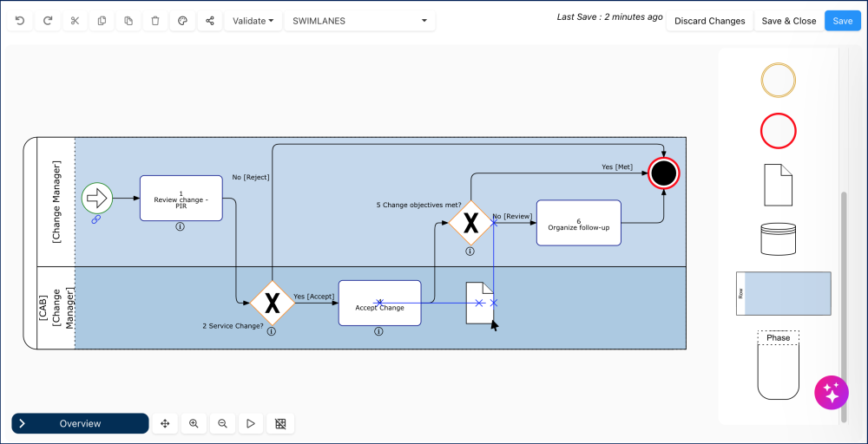This screenshot has height=444, width=868.
Task: Expand the Overview panel
Action: pyautogui.click(x=80, y=423)
